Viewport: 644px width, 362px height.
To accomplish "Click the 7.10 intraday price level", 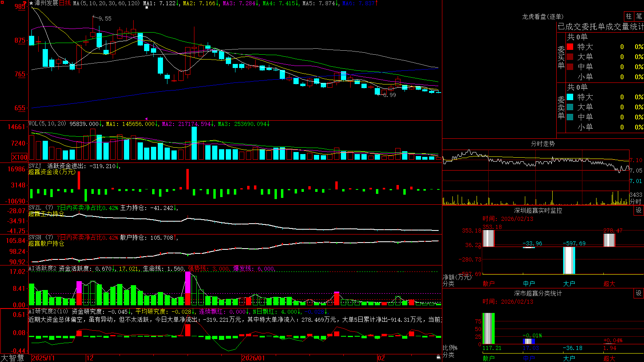I will (636, 160).
